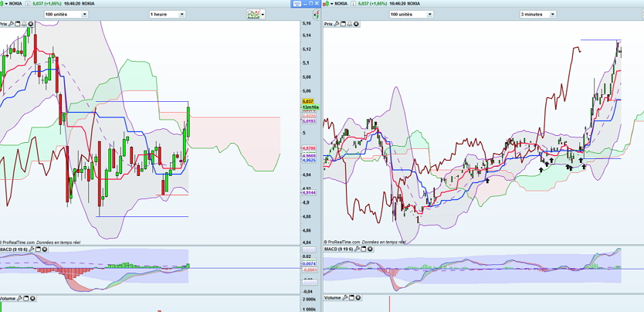
Task: Click 4,9780 red value on price axis
Action: (x=309, y=147)
